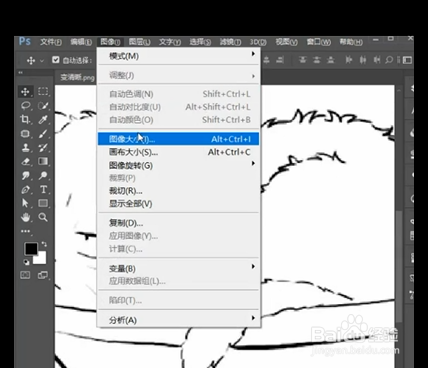Screen dimensions: 428x368
Task: Open the 编辑 menu
Action: (81, 42)
